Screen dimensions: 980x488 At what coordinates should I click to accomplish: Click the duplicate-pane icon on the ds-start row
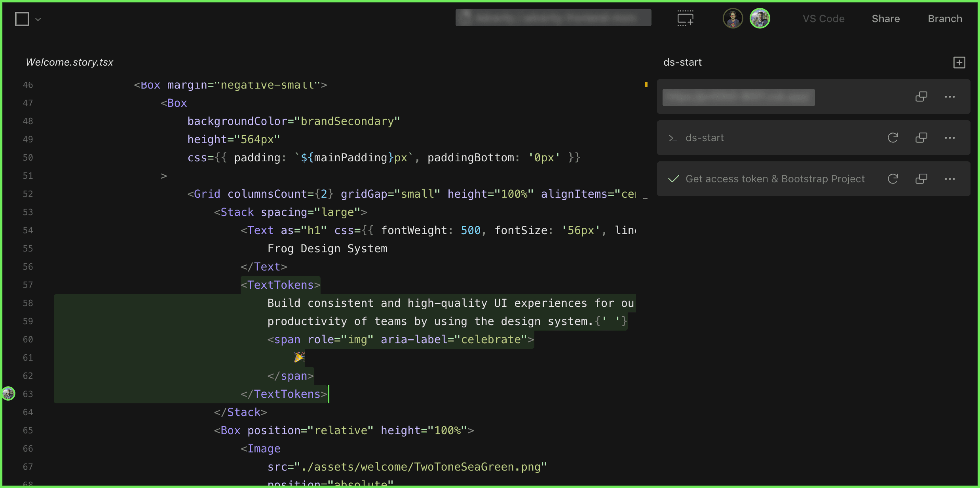coord(921,138)
